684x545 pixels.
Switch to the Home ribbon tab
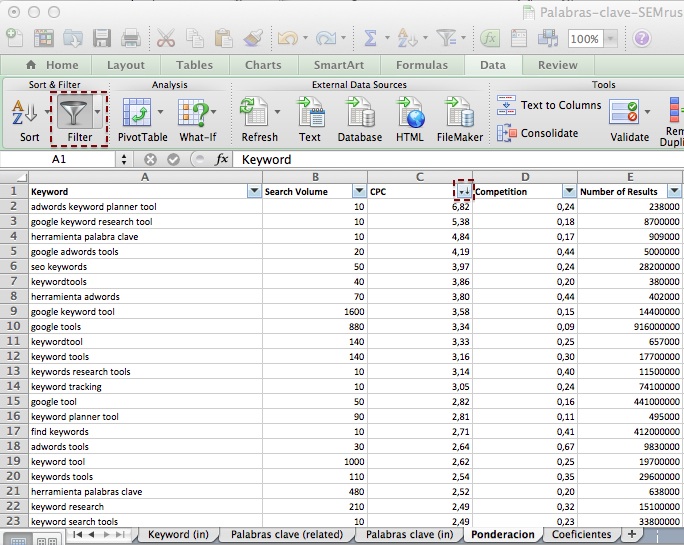[52, 65]
